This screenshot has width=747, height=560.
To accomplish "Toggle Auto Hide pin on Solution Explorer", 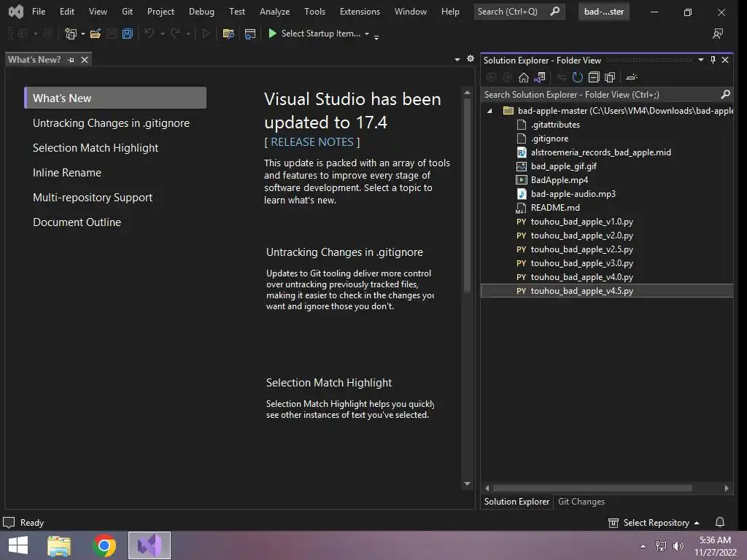I will 713,60.
